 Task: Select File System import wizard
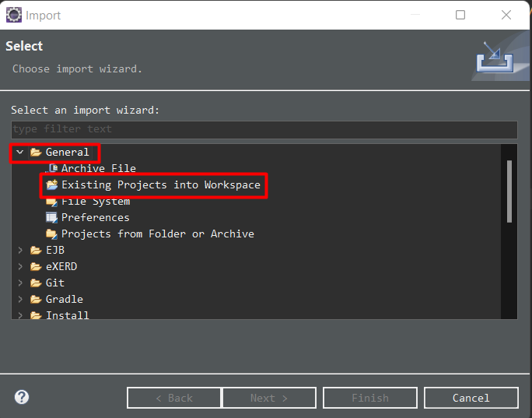[x=96, y=202]
